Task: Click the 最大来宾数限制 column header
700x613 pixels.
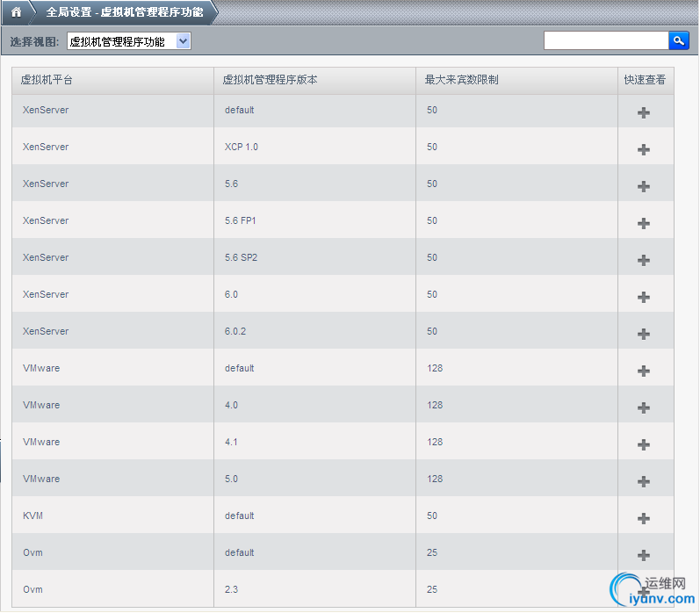Action: [516, 80]
